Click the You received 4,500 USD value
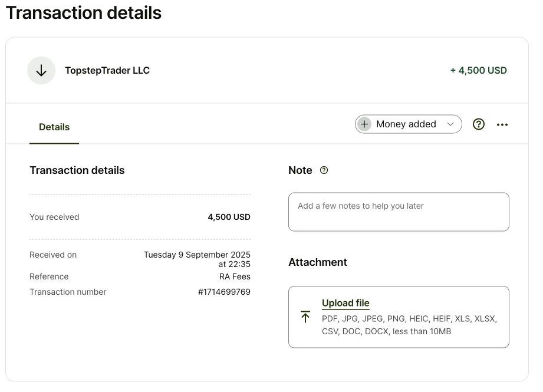The height and width of the screenshot is (392, 543). pos(229,217)
